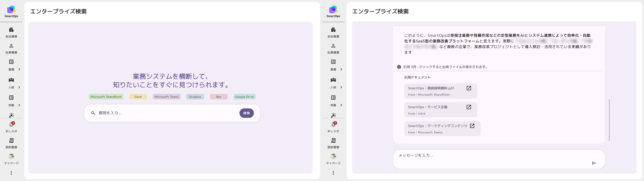Select 人財 people icon in the right sidebar
Viewport: 644px width, 181px height.
[x=333, y=80]
